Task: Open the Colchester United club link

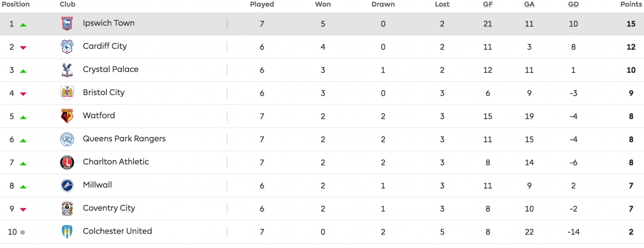Action: click(117, 231)
